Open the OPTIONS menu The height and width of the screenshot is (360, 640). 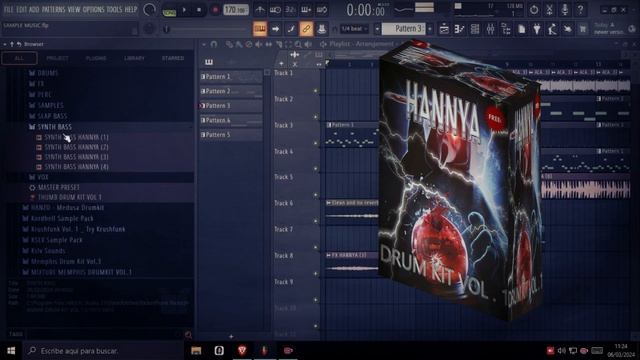[x=93, y=9]
